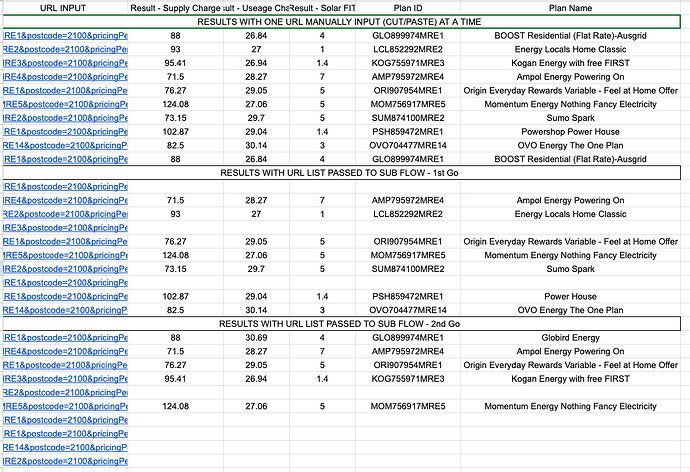
Task: Select usage charge 30.14 in 1st Go section
Action: point(256,310)
